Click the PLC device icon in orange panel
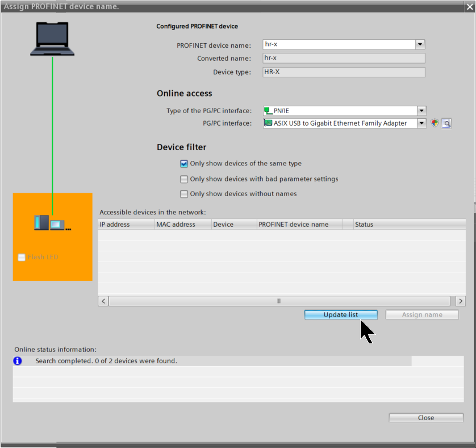 click(52, 223)
